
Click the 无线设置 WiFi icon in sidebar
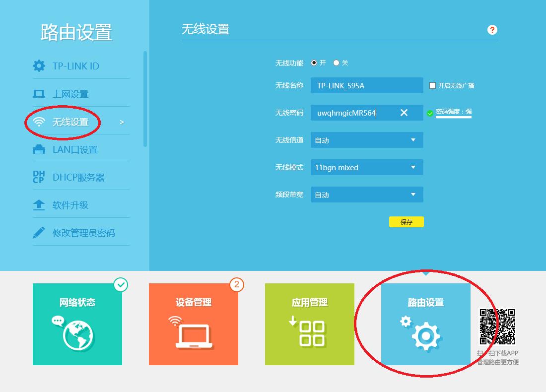pyautogui.click(x=39, y=122)
